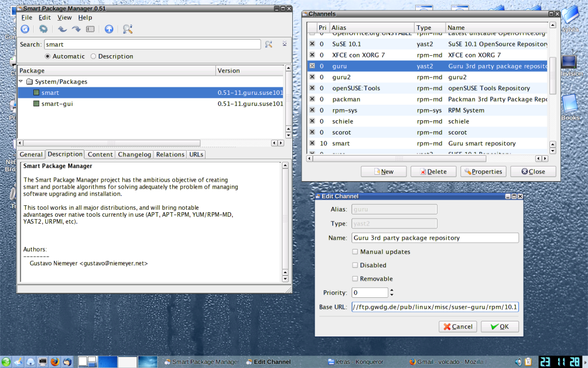Click the green status box of smart-gui package
The image size is (588, 368).
point(36,103)
